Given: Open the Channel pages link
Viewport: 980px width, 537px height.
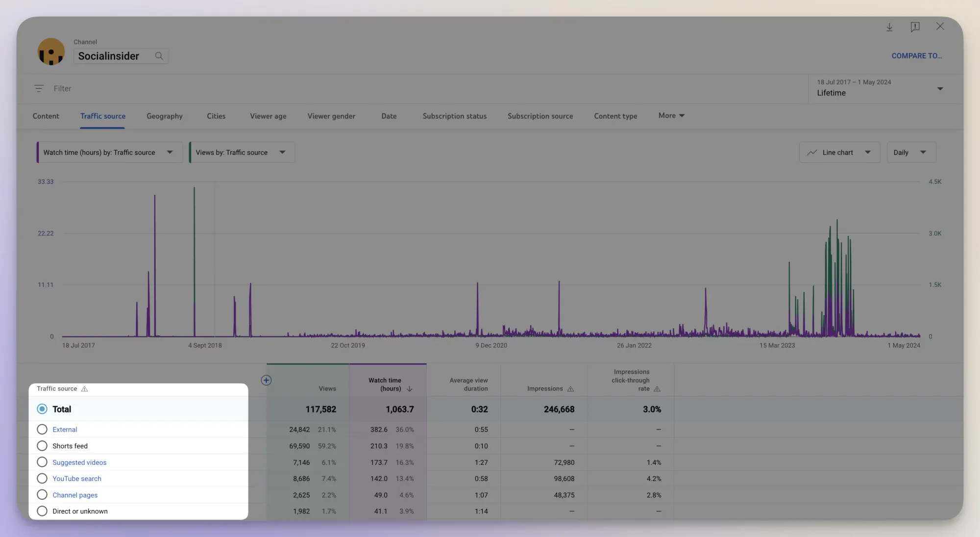Looking at the screenshot, I should click(75, 495).
